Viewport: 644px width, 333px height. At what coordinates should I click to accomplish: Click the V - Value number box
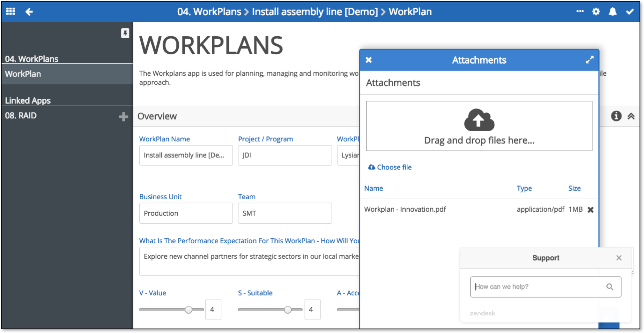pyautogui.click(x=213, y=309)
